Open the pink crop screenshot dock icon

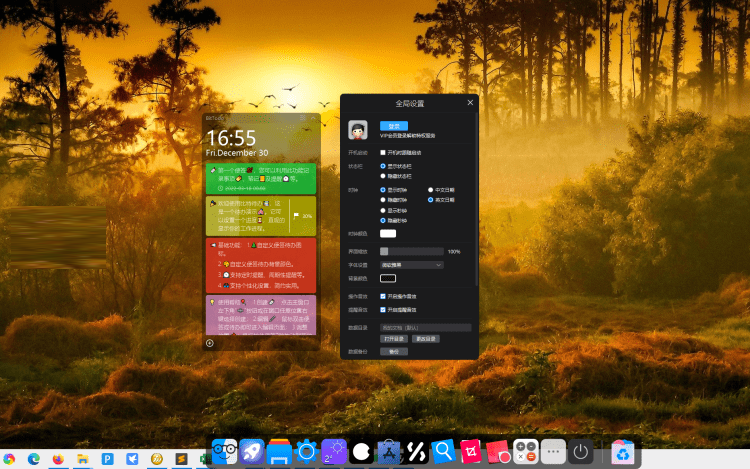tap(471, 451)
